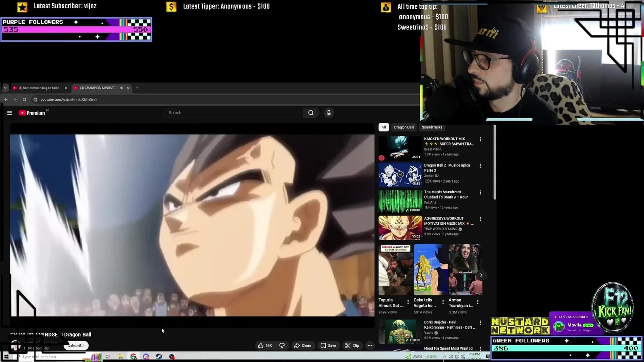Click the Save button
The width and height of the screenshot is (644, 362).
coord(328,345)
